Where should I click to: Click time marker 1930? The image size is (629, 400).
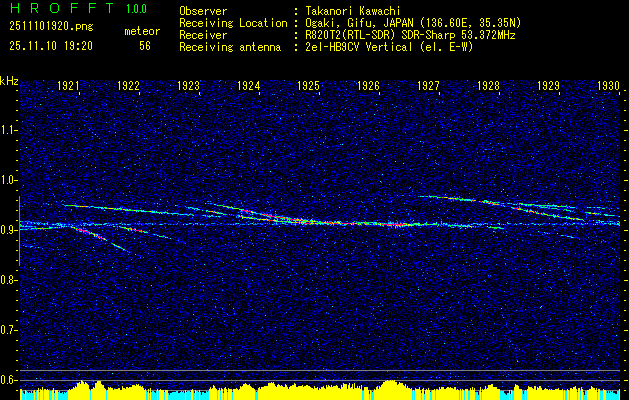pyautogui.click(x=608, y=85)
